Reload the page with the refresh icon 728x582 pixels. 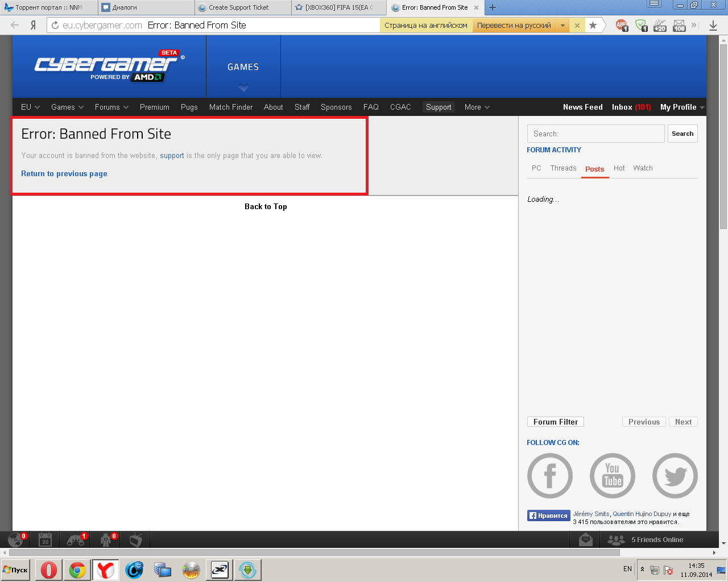click(55, 25)
